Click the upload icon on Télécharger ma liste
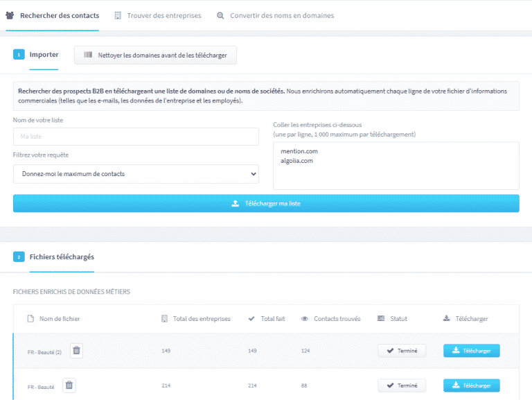Image resolution: width=532 pixels, height=400 pixels. pyautogui.click(x=235, y=203)
